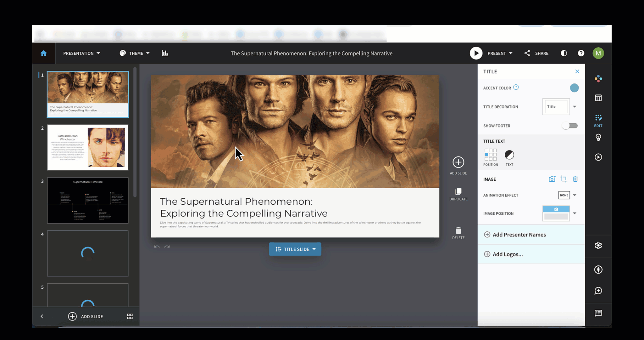Open Title decoration preview box

tap(556, 107)
